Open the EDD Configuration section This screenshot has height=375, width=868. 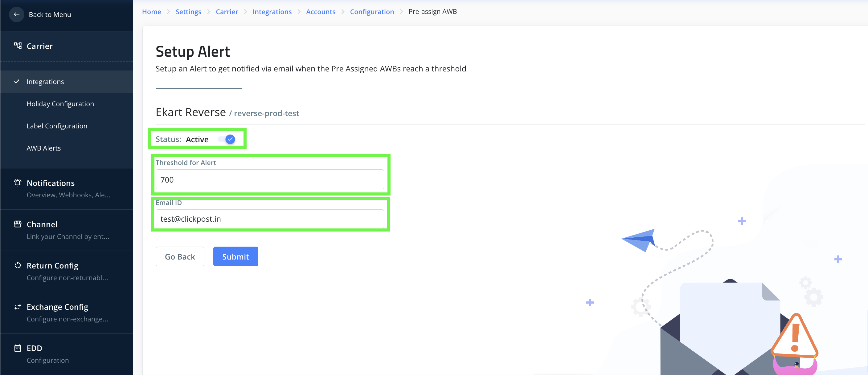pyautogui.click(x=67, y=354)
